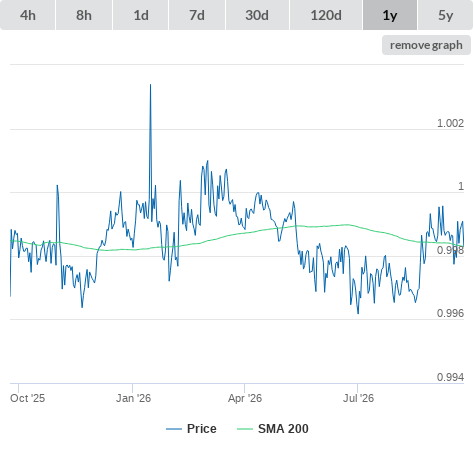Click the Jul '26 x-axis label
This screenshot has height=455, width=474.
pos(358,398)
